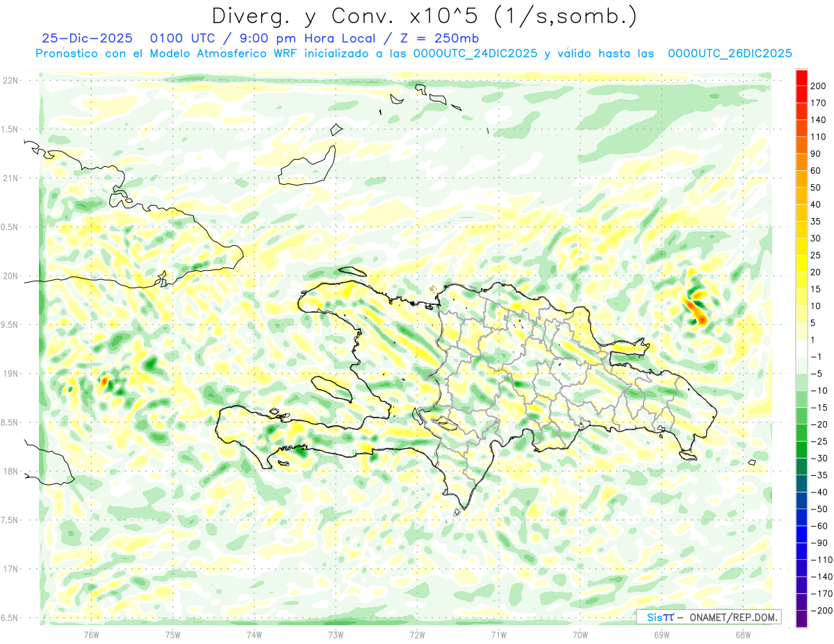Click the latitude label '18N'
This screenshot has height=644, width=834.
[x=10, y=472]
